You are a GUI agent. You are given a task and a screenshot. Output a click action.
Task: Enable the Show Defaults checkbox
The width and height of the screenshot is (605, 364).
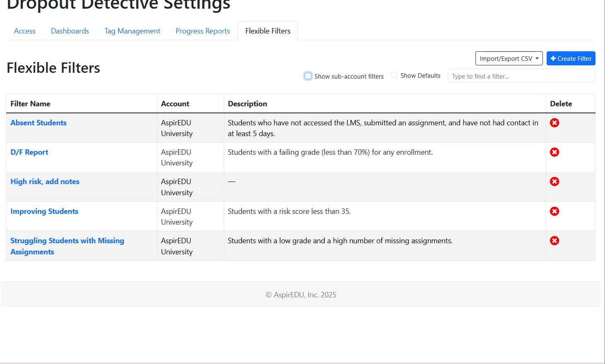pyautogui.click(x=394, y=75)
